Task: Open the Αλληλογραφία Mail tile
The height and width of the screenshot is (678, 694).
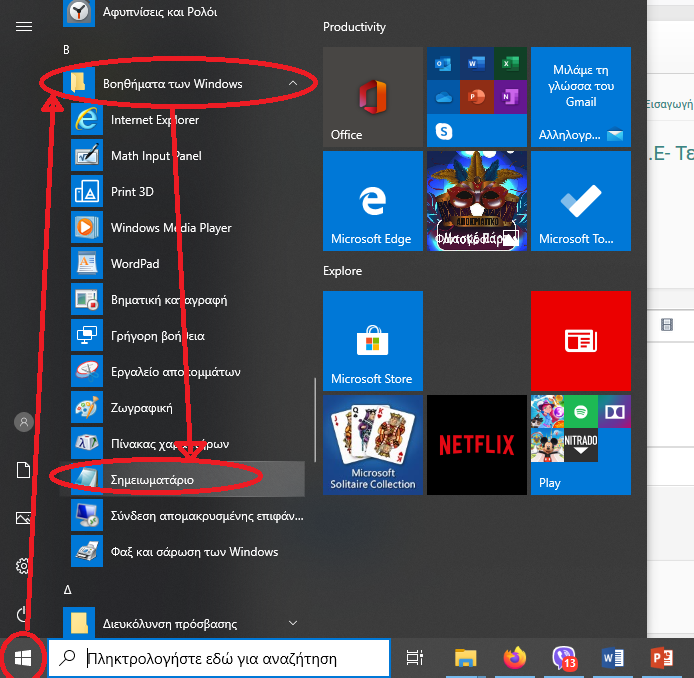Action: click(581, 97)
